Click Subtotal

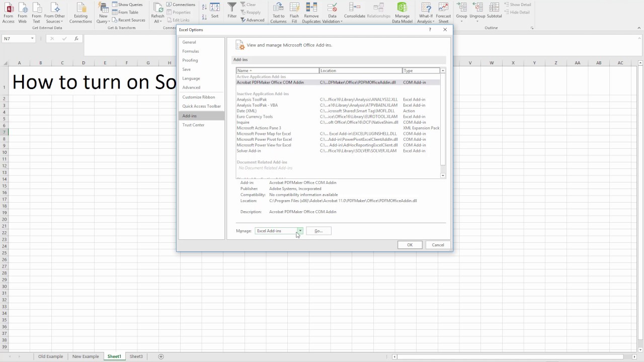[x=495, y=11]
